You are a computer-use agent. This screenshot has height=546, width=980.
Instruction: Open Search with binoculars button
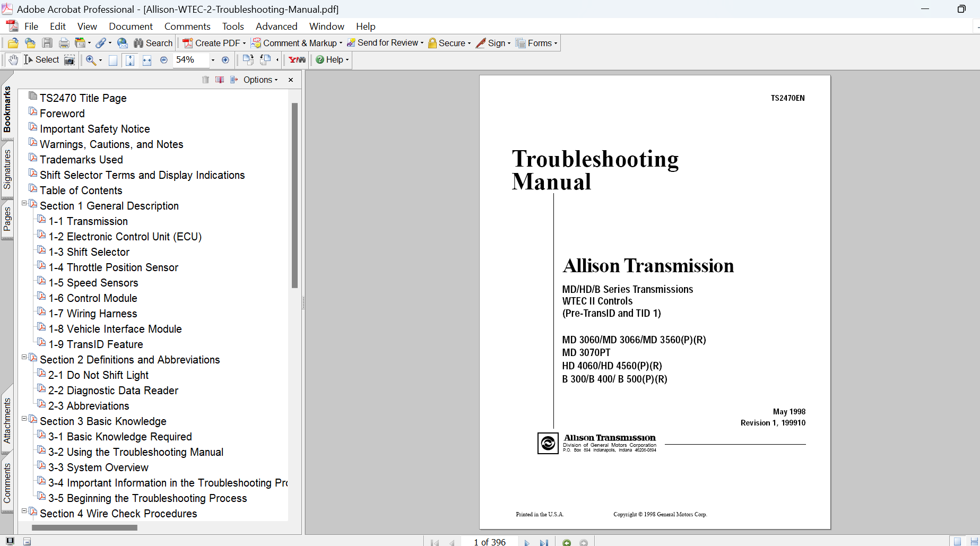(x=153, y=43)
